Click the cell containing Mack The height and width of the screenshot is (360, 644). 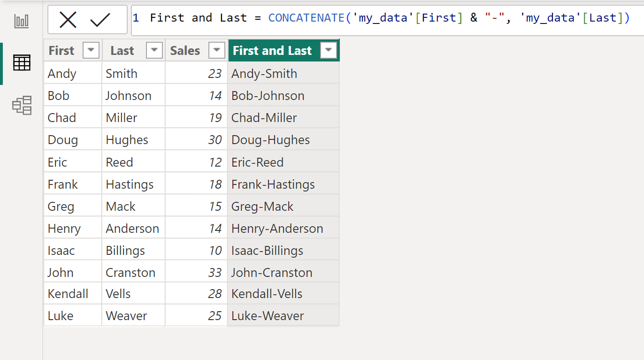pos(133,206)
